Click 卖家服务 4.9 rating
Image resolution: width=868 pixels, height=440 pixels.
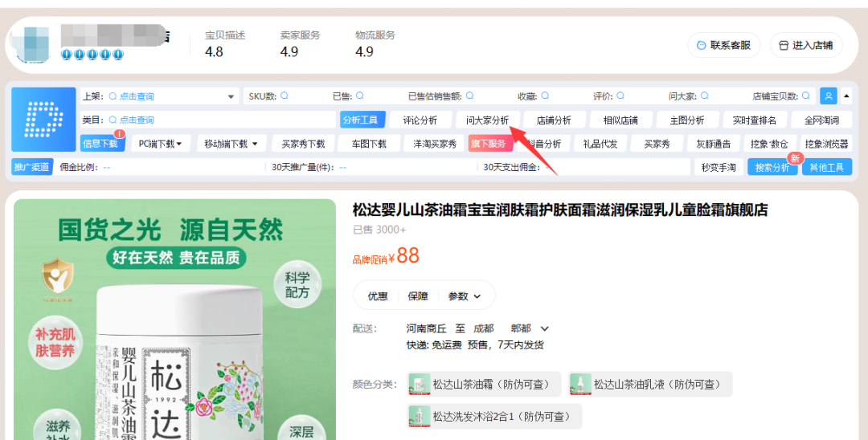(300, 44)
